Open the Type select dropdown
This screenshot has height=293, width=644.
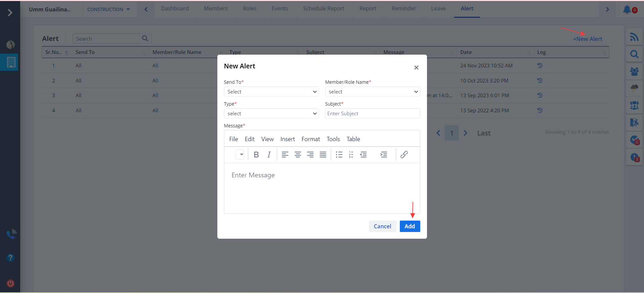pyautogui.click(x=271, y=114)
